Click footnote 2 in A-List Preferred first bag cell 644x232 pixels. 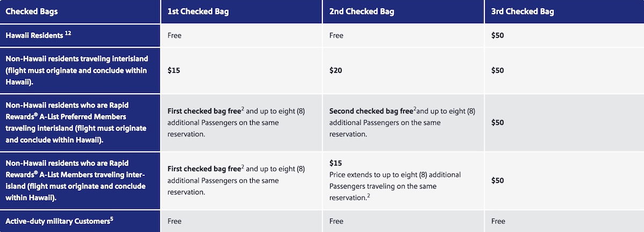point(242,109)
